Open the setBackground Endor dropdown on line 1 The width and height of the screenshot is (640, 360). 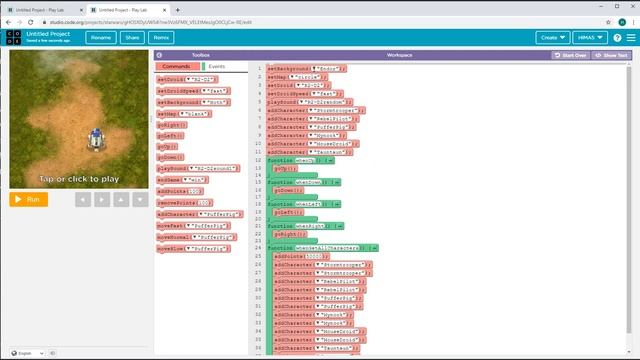[325, 69]
